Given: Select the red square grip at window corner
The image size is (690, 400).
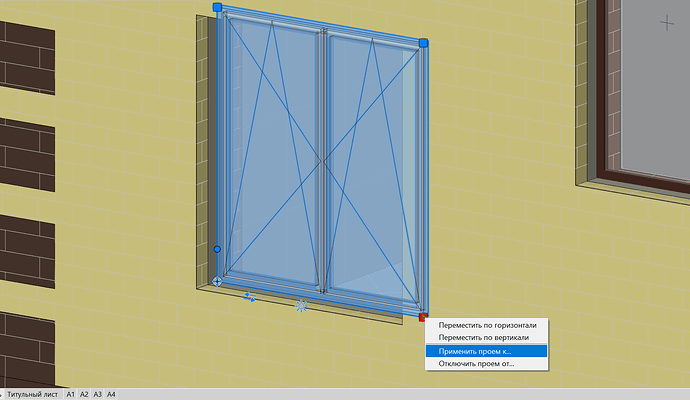Looking at the screenshot, I should 423,316.
